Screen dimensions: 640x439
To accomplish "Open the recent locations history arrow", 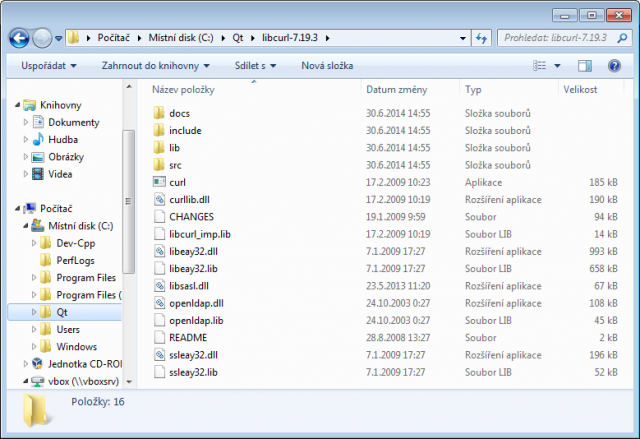I will coord(59,38).
